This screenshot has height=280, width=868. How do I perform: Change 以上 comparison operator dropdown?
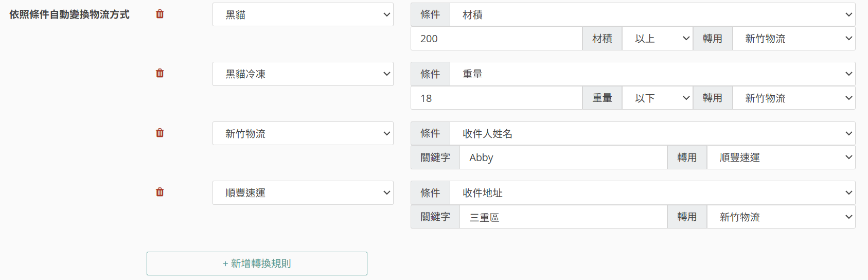[657, 39]
